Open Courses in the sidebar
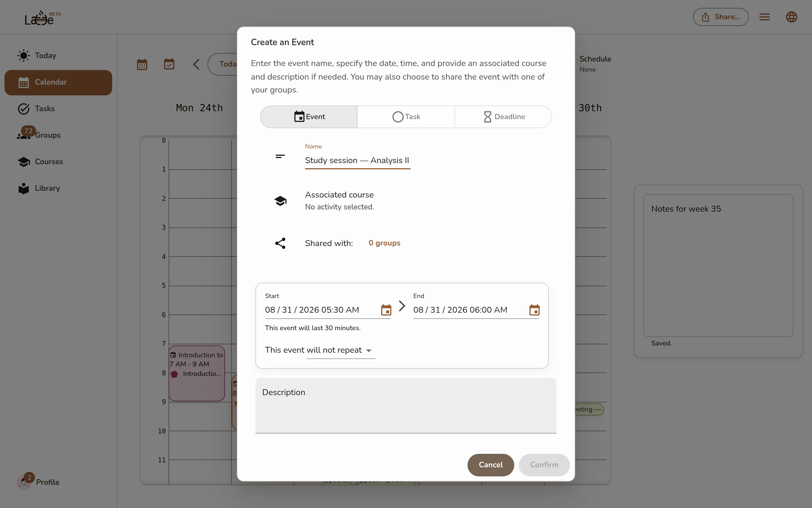812x508 pixels. point(58,162)
